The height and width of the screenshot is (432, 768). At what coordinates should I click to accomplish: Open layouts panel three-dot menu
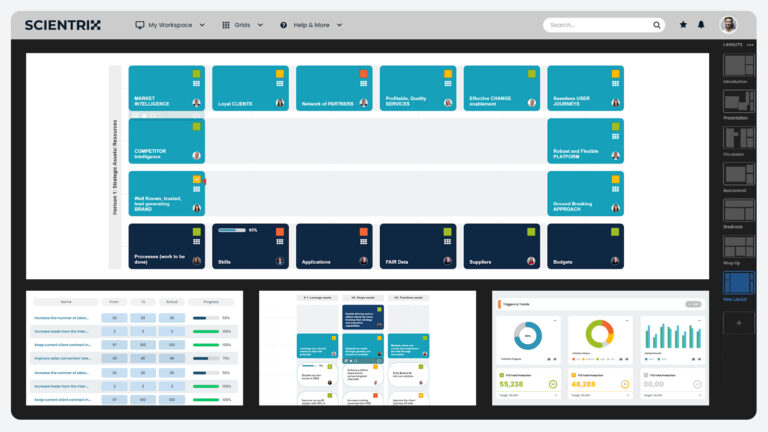(x=750, y=45)
